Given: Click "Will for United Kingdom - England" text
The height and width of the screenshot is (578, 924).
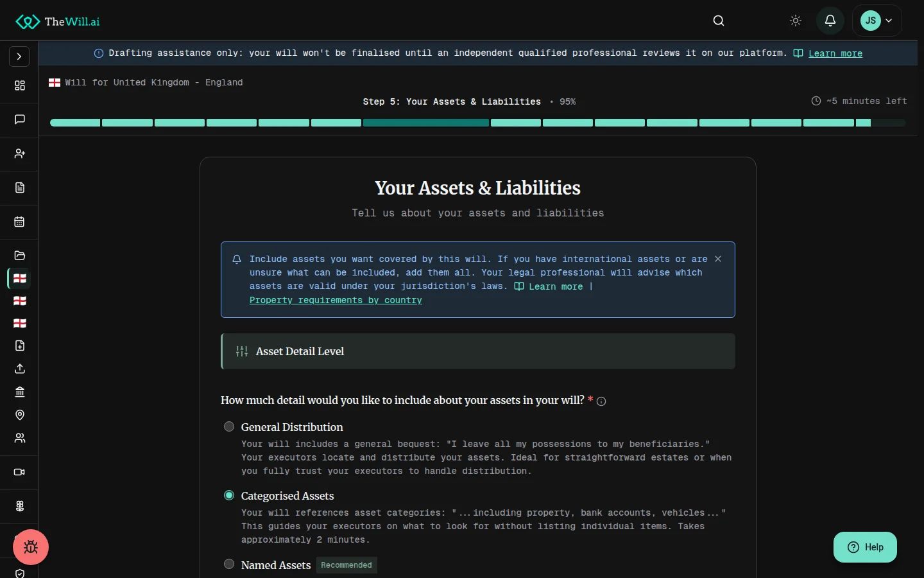Looking at the screenshot, I should pyautogui.click(x=154, y=82).
